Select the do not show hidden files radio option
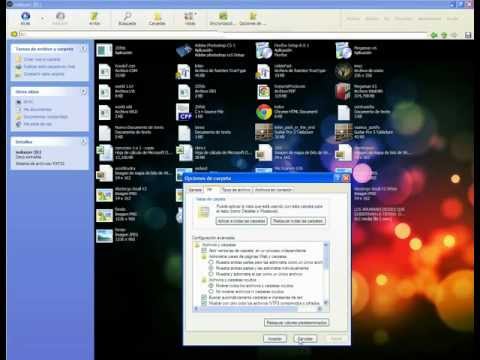The height and width of the screenshot is (360, 480). click(211, 291)
